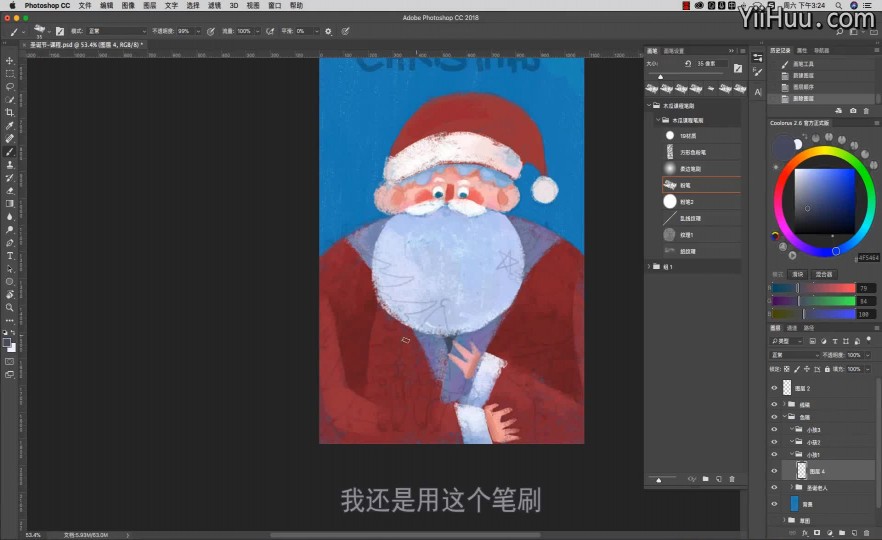
Task: Hide layer 图层 2 eye icon
Action: tap(774, 388)
